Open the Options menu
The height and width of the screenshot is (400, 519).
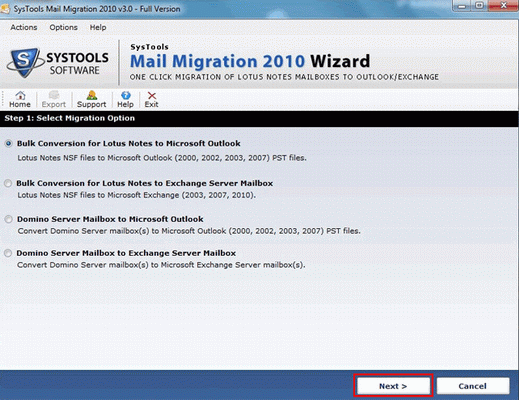(63, 27)
